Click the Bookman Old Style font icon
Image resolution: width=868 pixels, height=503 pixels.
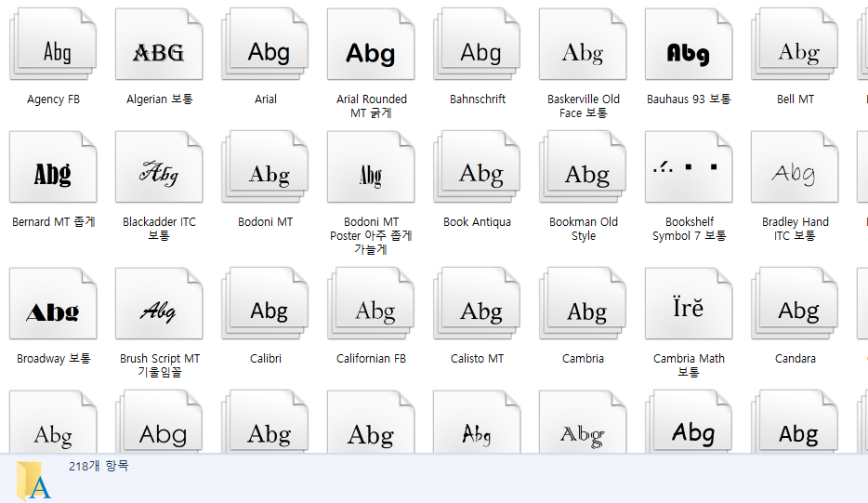click(583, 166)
